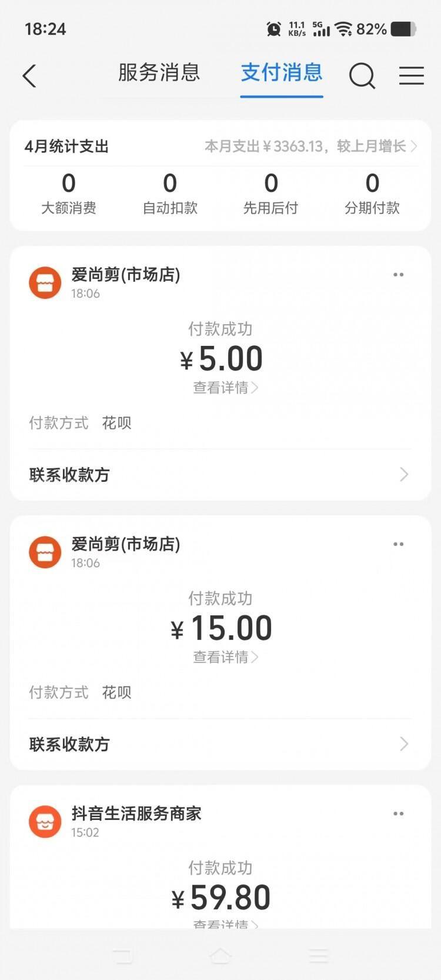This screenshot has width=441, height=980.
Task: Tap merchant icon of 15.00 payment
Action: click(x=45, y=552)
